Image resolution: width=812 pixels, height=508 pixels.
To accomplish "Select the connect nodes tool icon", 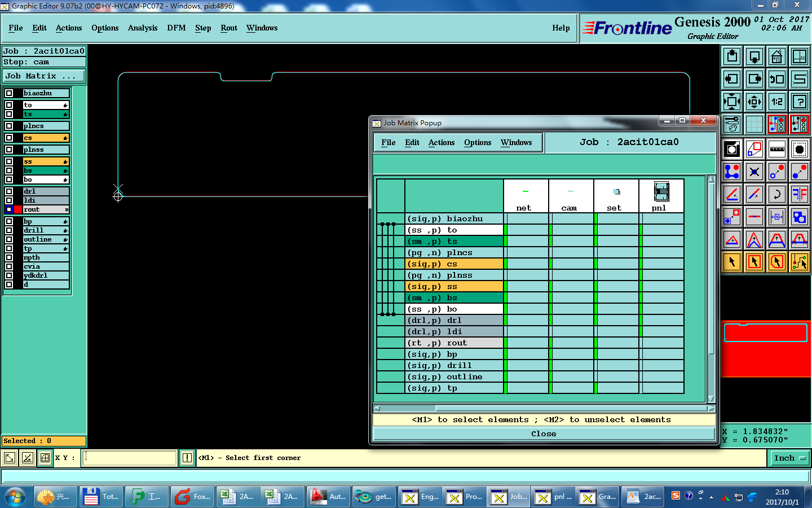I will tap(732, 172).
